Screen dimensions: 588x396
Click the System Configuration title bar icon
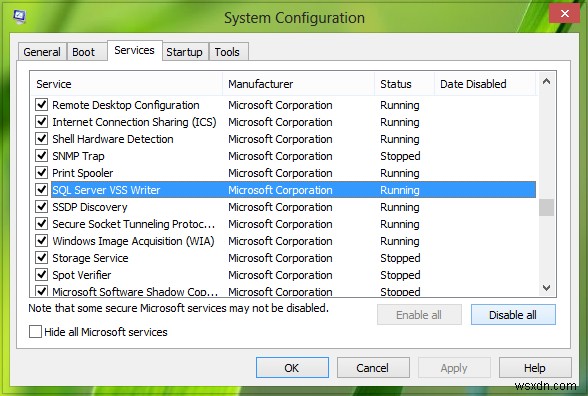19,17
